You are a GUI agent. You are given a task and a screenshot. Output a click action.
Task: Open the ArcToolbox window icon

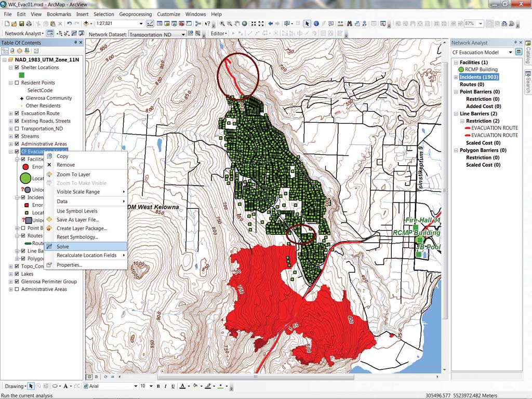(x=181, y=23)
